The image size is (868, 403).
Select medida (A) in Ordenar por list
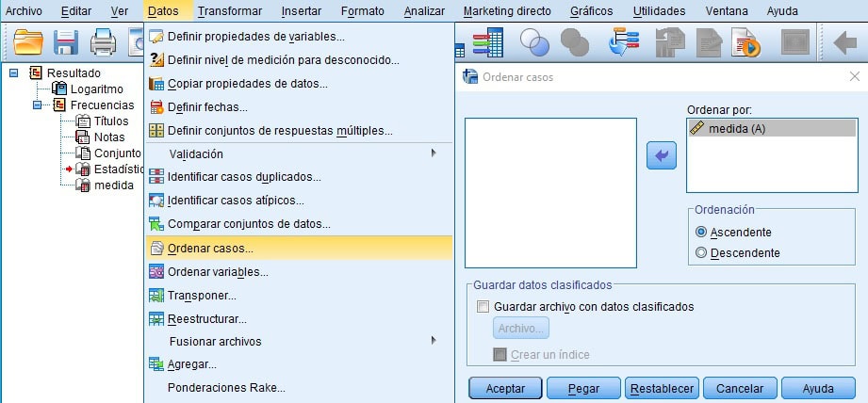(x=772, y=129)
